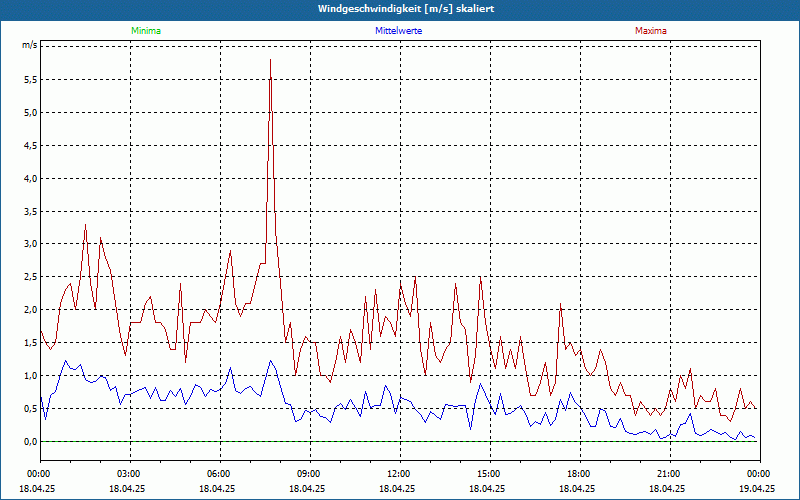The height and width of the screenshot is (500, 800).
Task: Click the 4,5 y-axis value
Action: tap(31, 146)
